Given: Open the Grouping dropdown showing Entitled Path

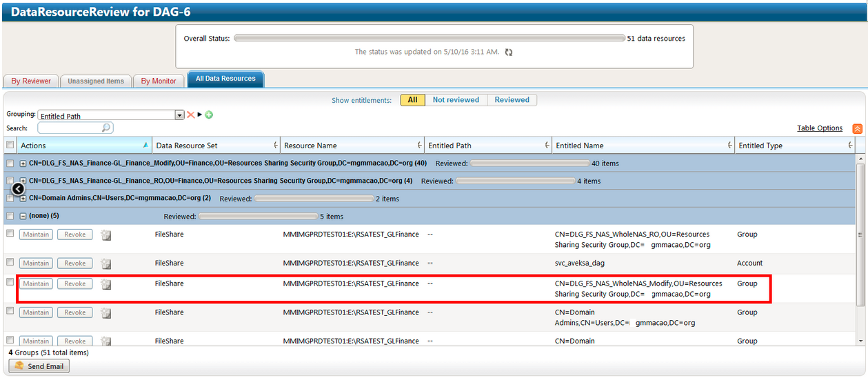Looking at the screenshot, I should 179,116.
